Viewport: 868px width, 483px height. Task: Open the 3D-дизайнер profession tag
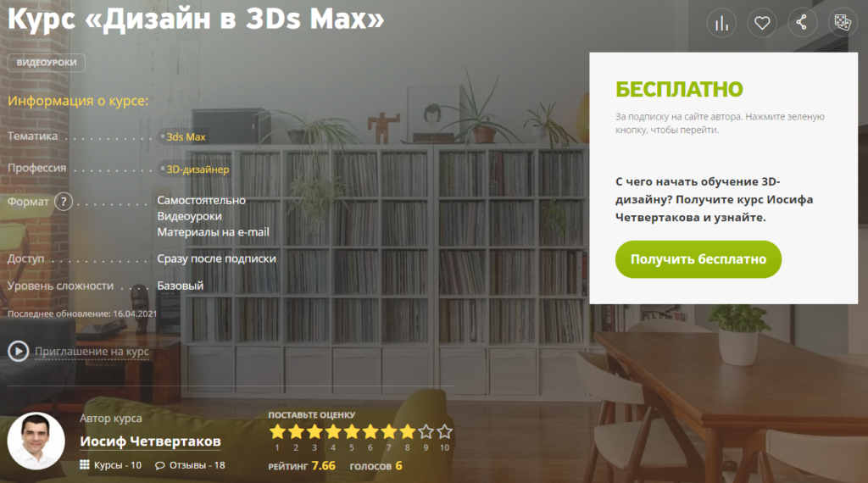pos(197,169)
